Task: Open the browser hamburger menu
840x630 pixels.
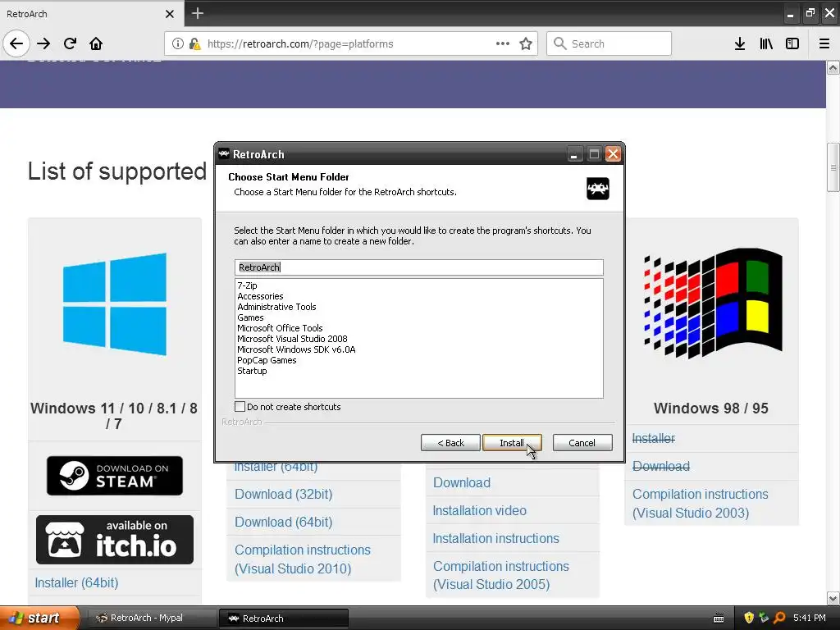Action: 824,43
